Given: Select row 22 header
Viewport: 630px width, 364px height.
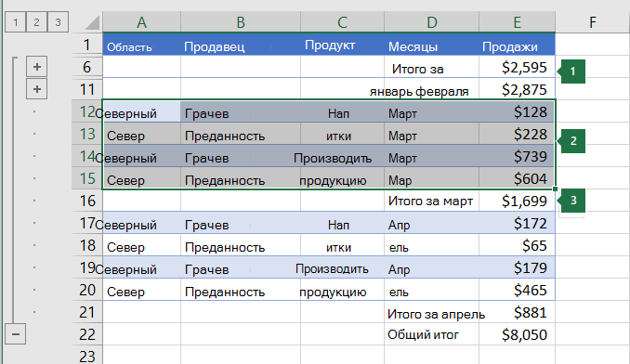Looking at the screenshot, I should (x=87, y=334).
